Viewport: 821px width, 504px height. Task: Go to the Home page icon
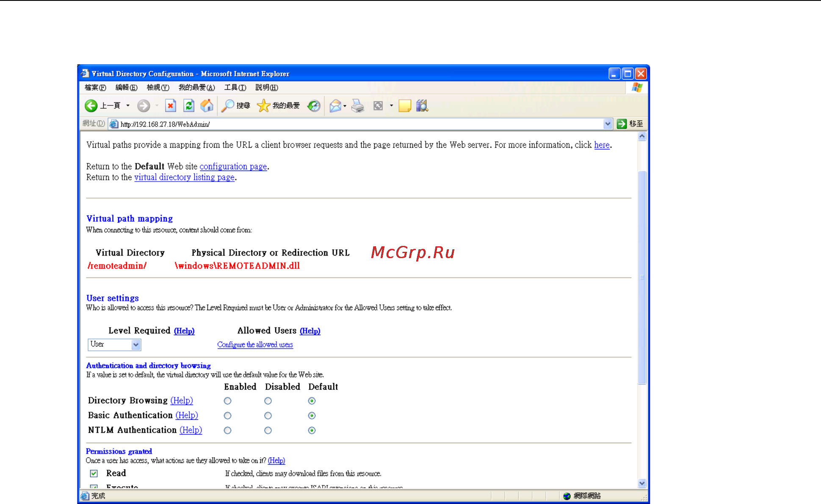point(207,105)
